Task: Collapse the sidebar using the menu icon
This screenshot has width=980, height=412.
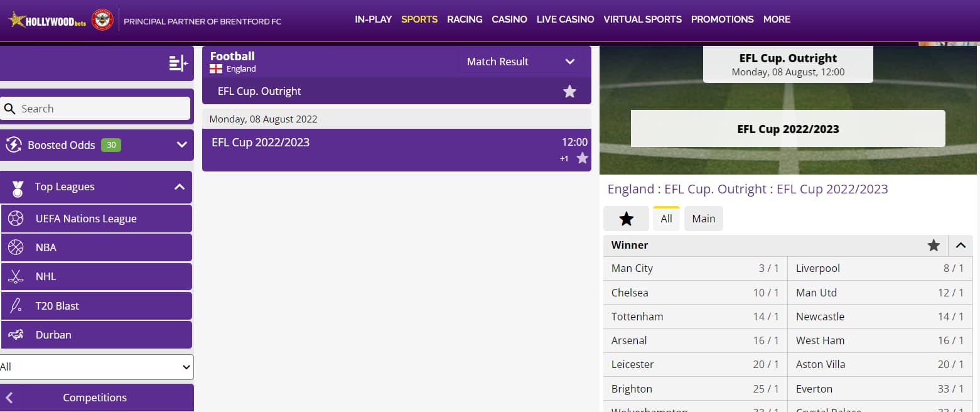Action: click(x=178, y=63)
